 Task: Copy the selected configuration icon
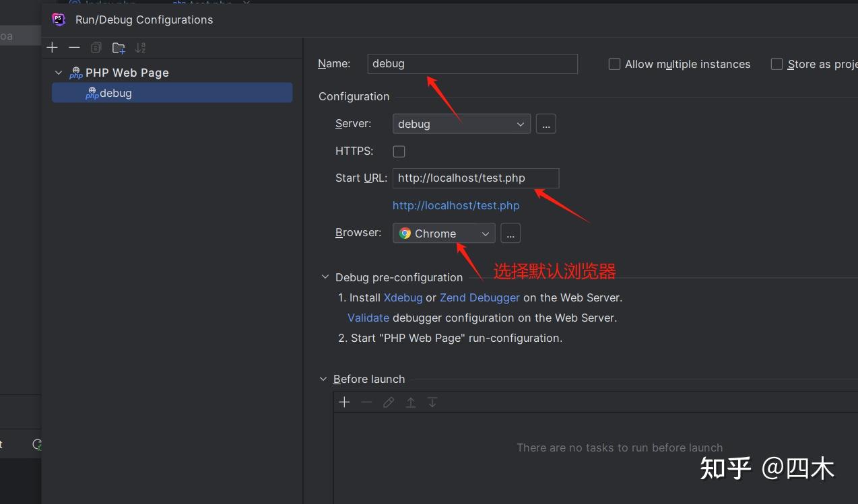[96, 47]
